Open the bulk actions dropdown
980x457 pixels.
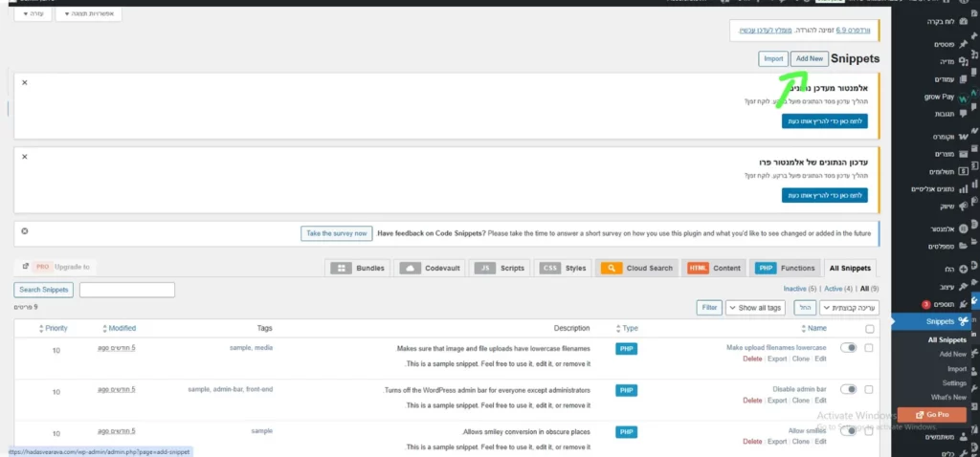pos(849,308)
